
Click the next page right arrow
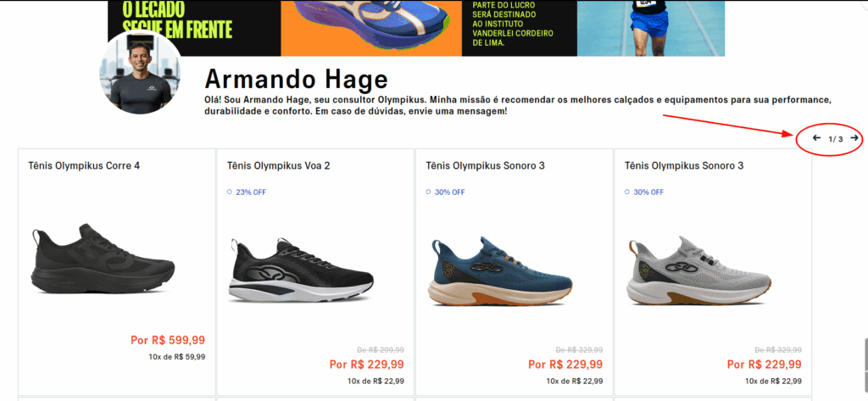click(854, 138)
